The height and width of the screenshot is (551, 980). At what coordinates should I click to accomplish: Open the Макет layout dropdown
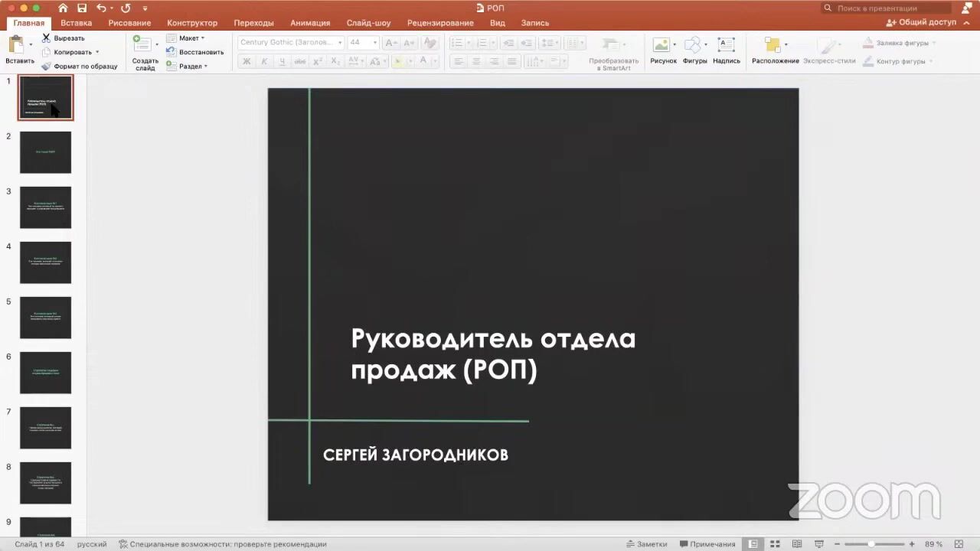(185, 37)
